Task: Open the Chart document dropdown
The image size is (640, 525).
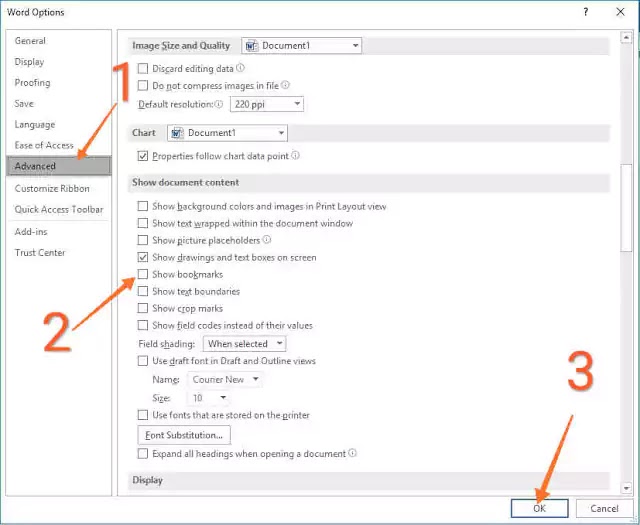Action: (x=227, y=133)
